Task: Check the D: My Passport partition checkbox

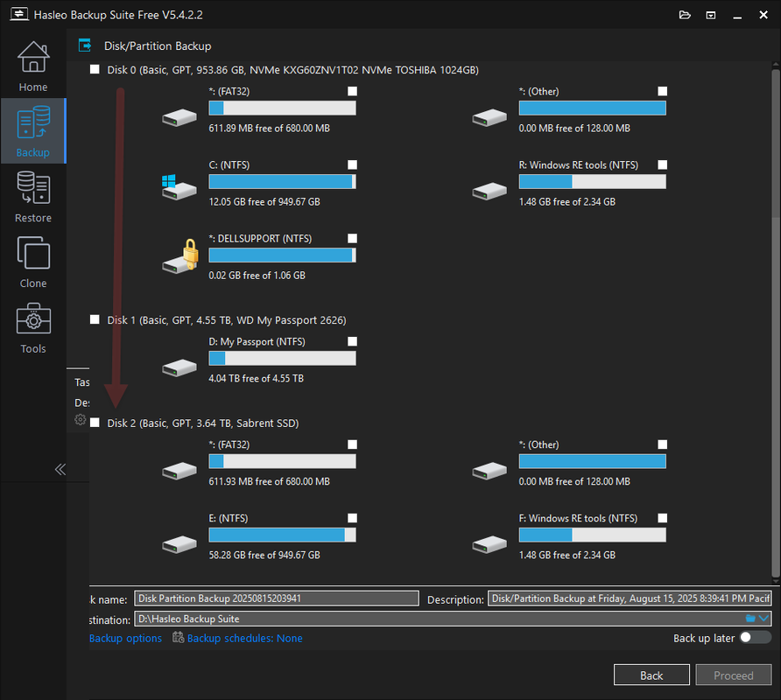Action: (352, 341)
